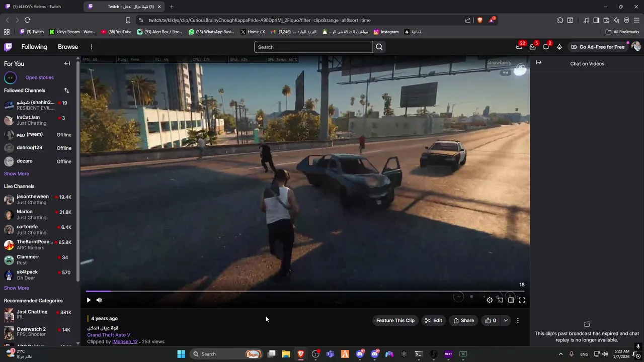Open ImCatJam channel in sidebar
Viewport: 644px width, 362px height.
38,120
